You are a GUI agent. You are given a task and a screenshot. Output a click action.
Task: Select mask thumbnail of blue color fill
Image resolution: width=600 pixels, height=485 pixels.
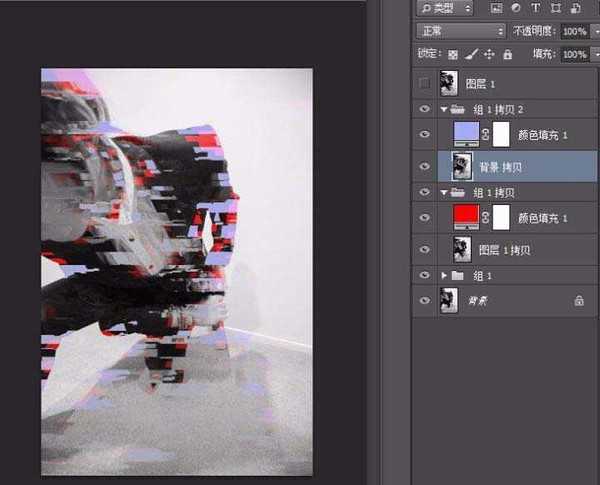tap(500, 134)
